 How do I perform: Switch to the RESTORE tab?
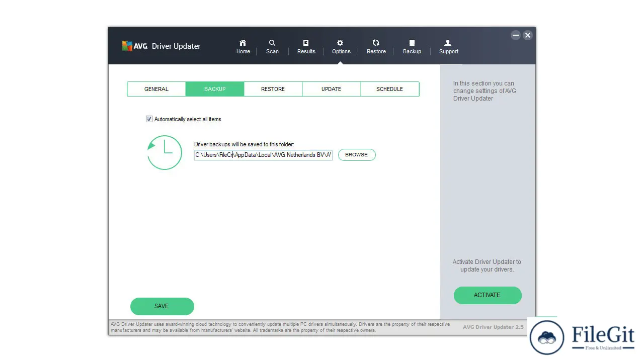pyautogui.click(x=273, y=89)
